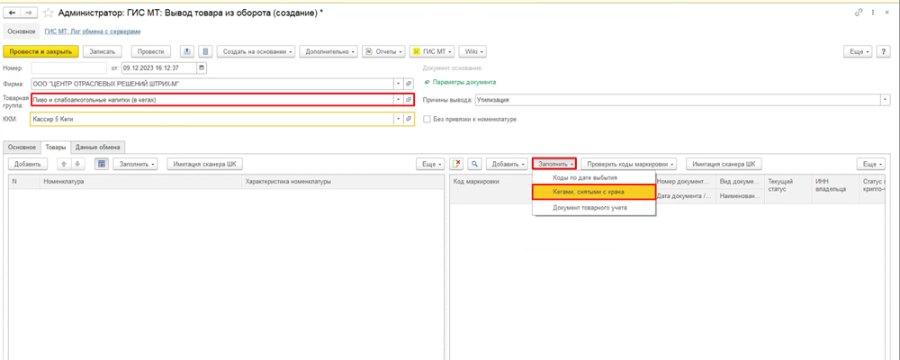Expand the Фирма dropdown arrow

tap(399, 83)
